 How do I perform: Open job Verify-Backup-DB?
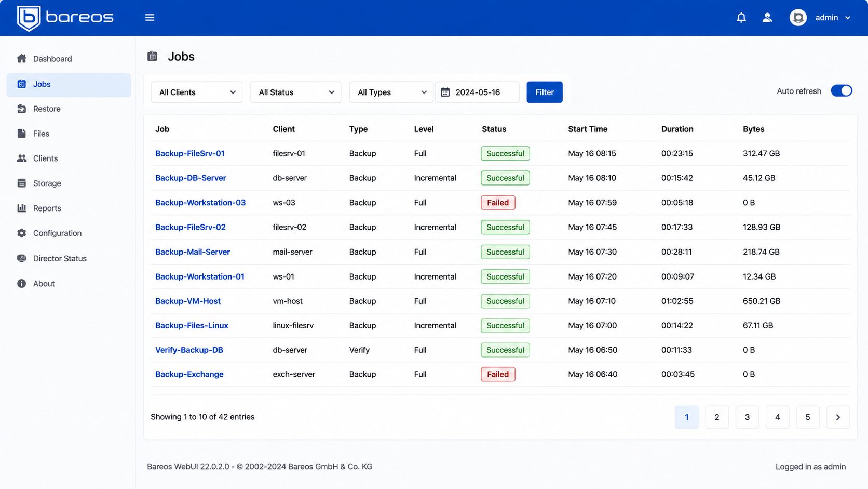tap(189, 350)
